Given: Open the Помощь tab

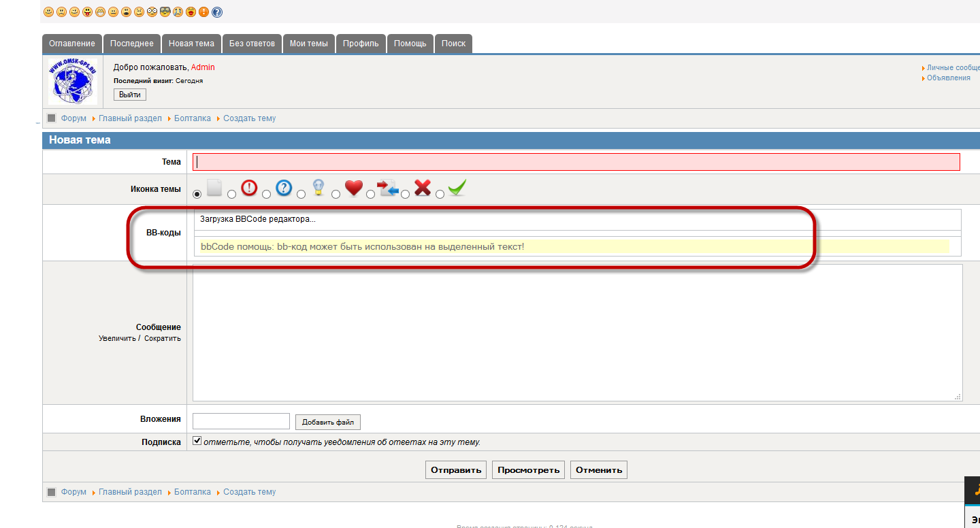Looking at the screenshot, I should (x=410, y=44).
